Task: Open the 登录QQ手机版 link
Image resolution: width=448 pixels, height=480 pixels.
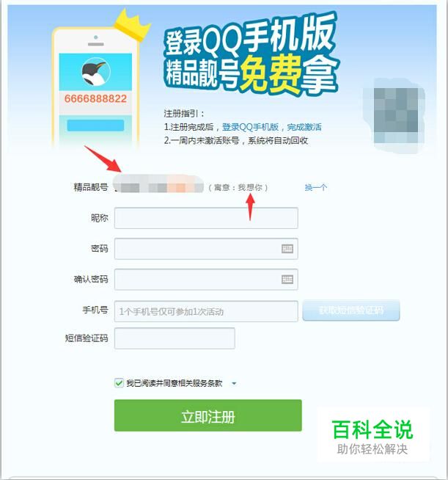Action: coord(250,127)
